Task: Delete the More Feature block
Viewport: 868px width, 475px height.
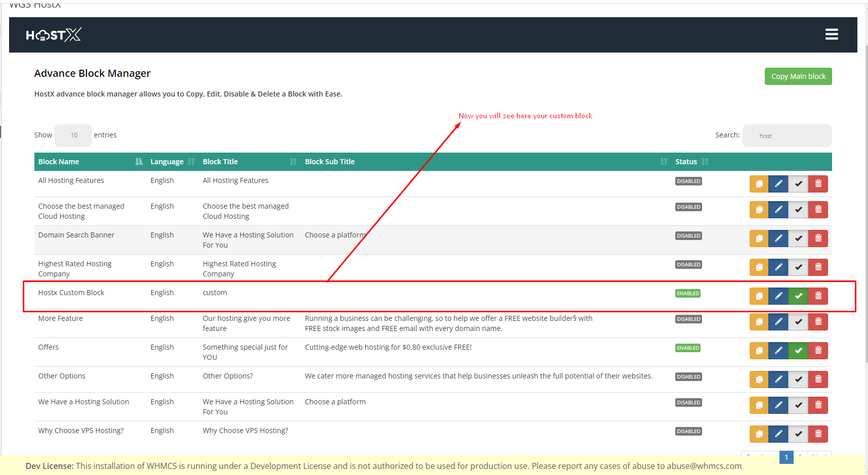Action: [818, 322]
